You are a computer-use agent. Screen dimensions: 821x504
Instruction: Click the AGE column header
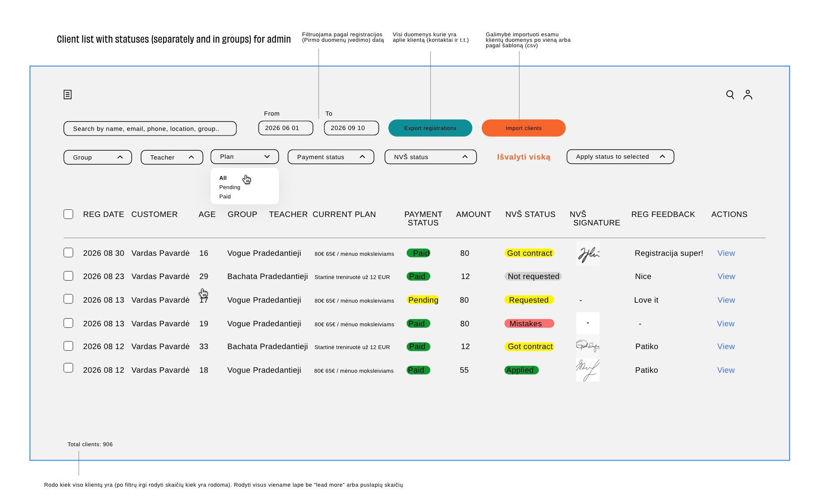coord(207,214)
